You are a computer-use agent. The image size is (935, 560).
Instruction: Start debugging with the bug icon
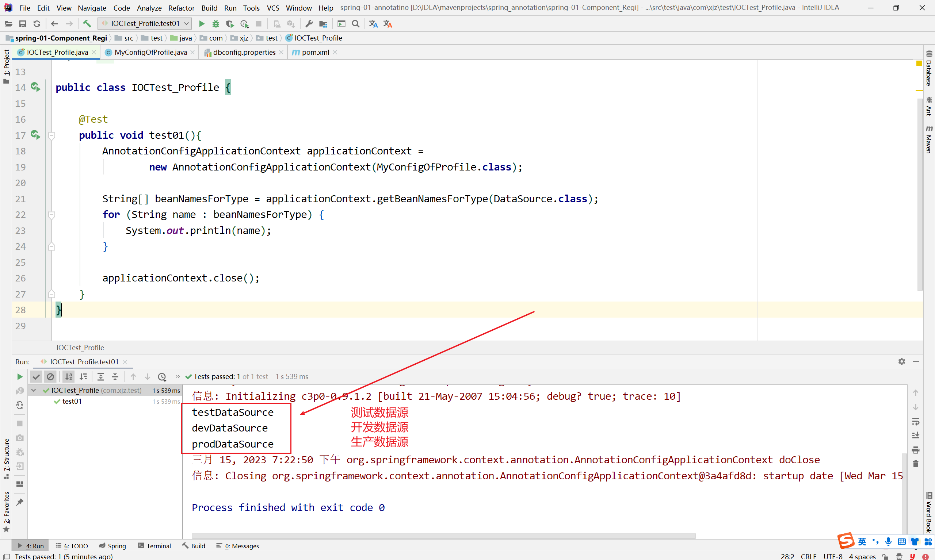215,24
